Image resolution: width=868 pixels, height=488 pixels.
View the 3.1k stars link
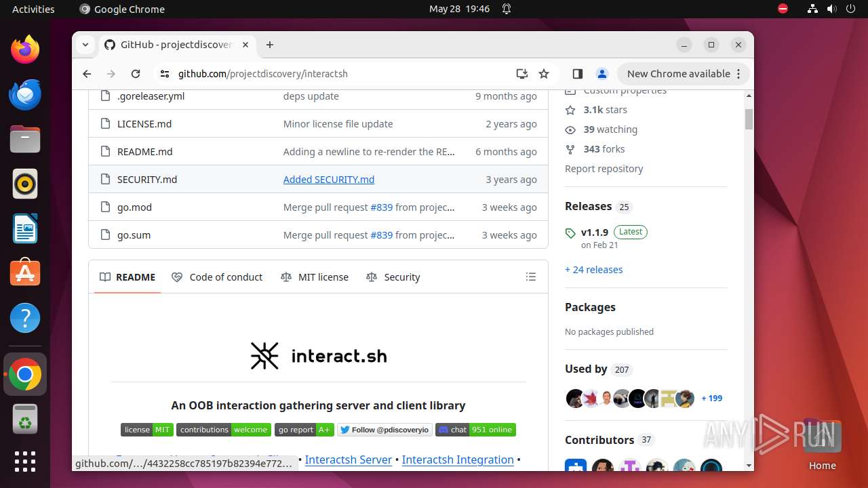point(596,110)
